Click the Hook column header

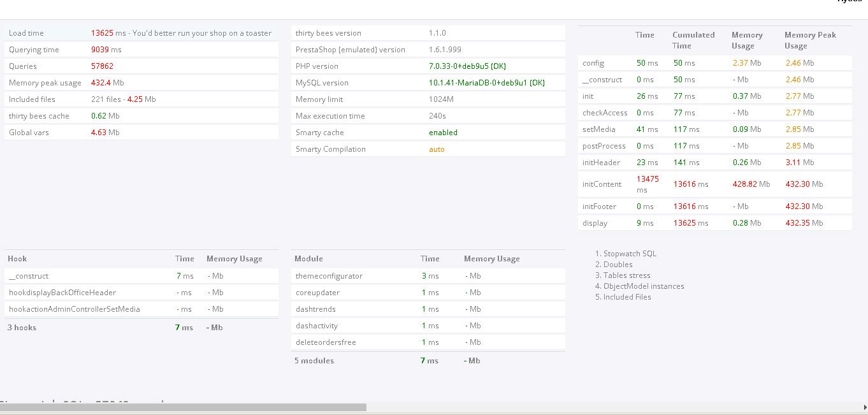17,259
